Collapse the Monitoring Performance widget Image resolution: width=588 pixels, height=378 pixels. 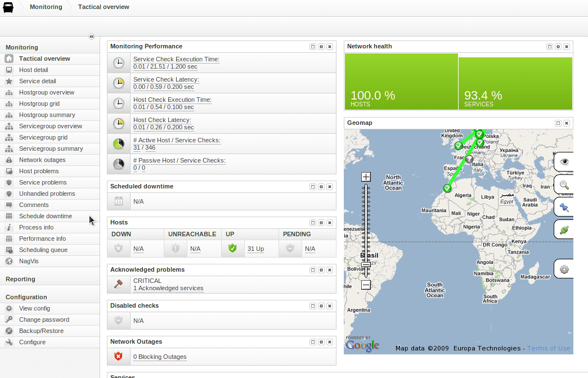click(313, 47)
